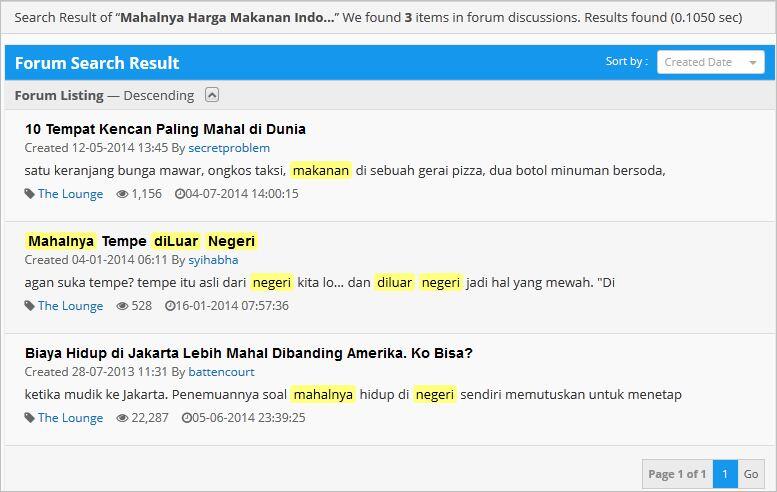Viewport: 777px width, 492px height.
Task: Click clock icon beside 16-01-2014 07:57:36
Action: (170, 306)
